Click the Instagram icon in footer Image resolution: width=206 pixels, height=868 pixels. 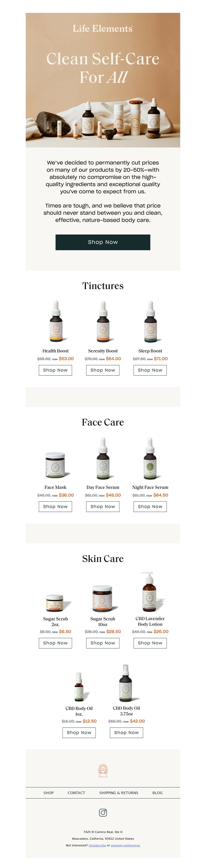[103, 812]
